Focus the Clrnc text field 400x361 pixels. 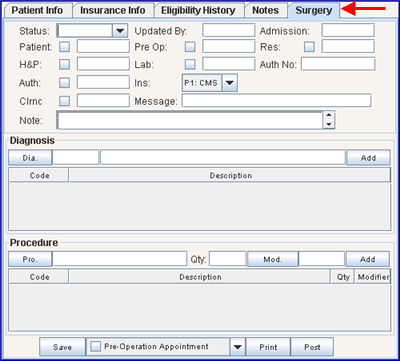(103, 100)
